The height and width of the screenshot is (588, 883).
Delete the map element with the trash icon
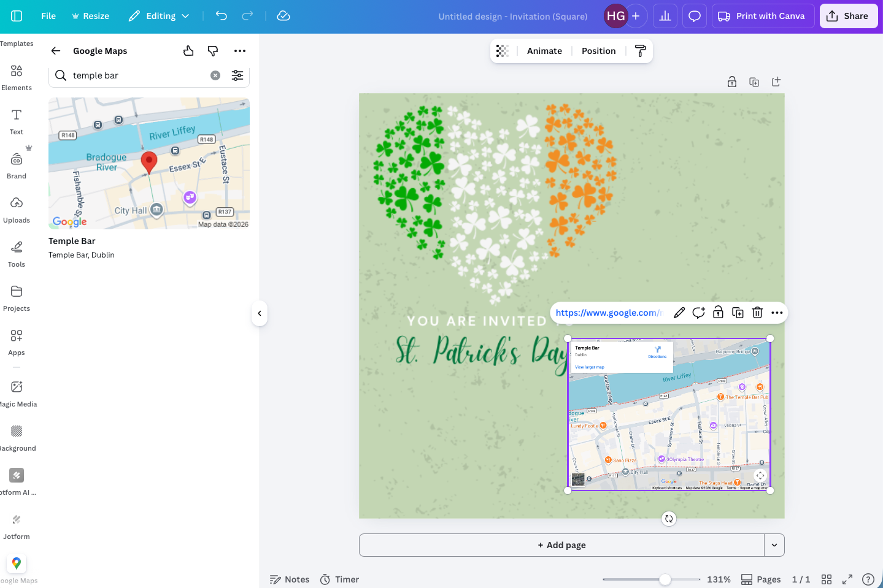757,312
